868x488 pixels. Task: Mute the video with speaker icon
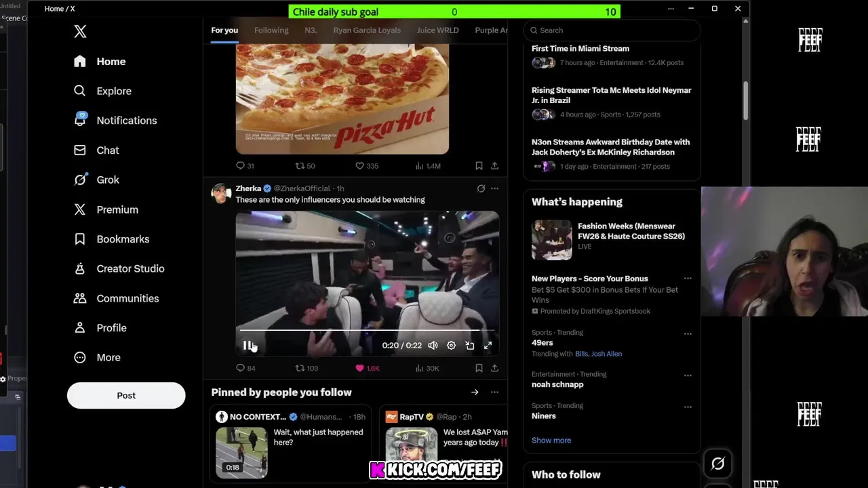point(433,346)
